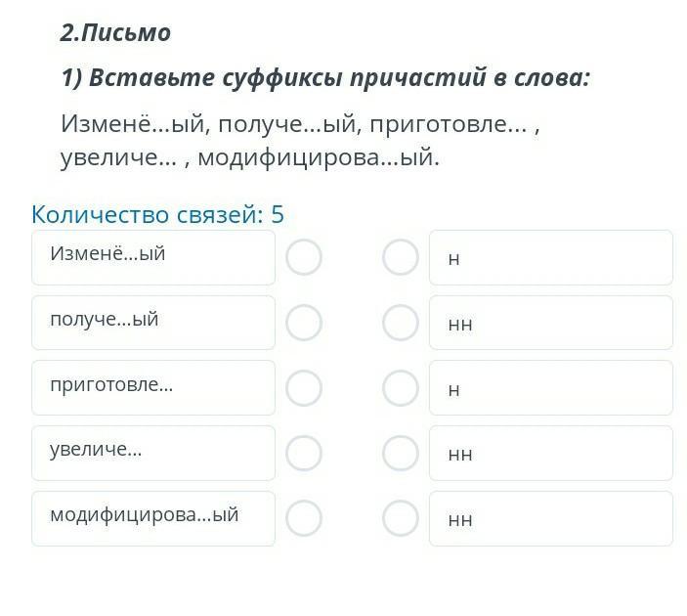Select the circle of the third-row н answer
The width and height of the screenshot is (687, 616).
[x=401, y=388]
